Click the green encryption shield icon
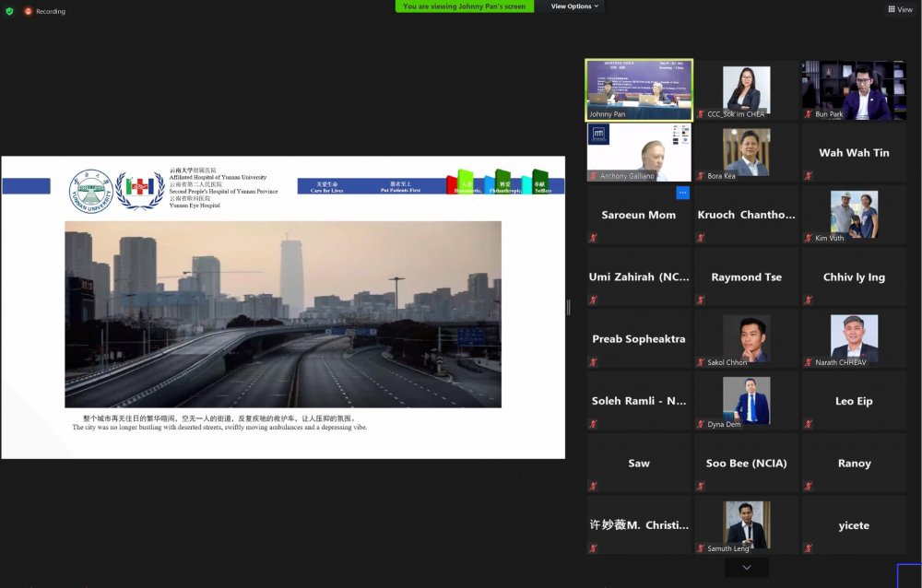This screenshot has width=922, height=588. click(9, 11)
